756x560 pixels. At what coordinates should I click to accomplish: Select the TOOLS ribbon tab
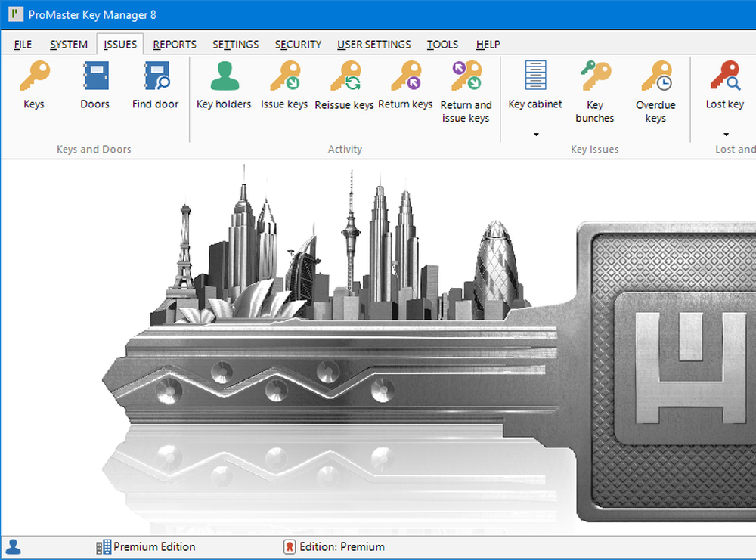coord(442,45)
